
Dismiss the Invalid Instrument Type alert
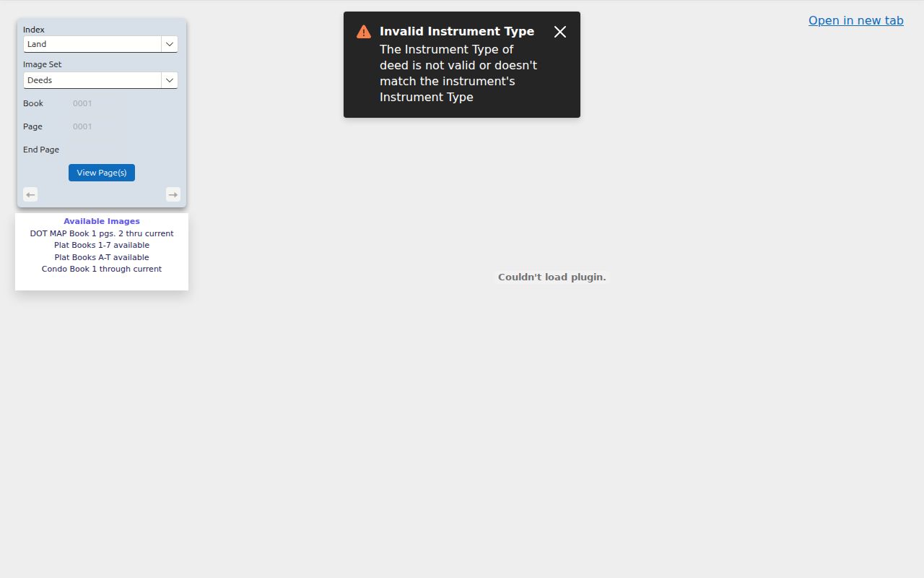tap(560, 32)
